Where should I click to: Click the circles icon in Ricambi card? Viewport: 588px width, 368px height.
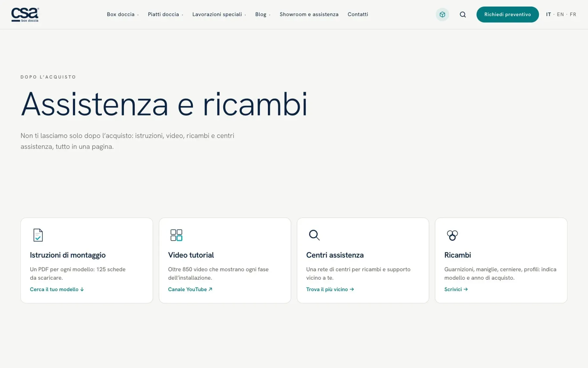click(x=452, y=235)
